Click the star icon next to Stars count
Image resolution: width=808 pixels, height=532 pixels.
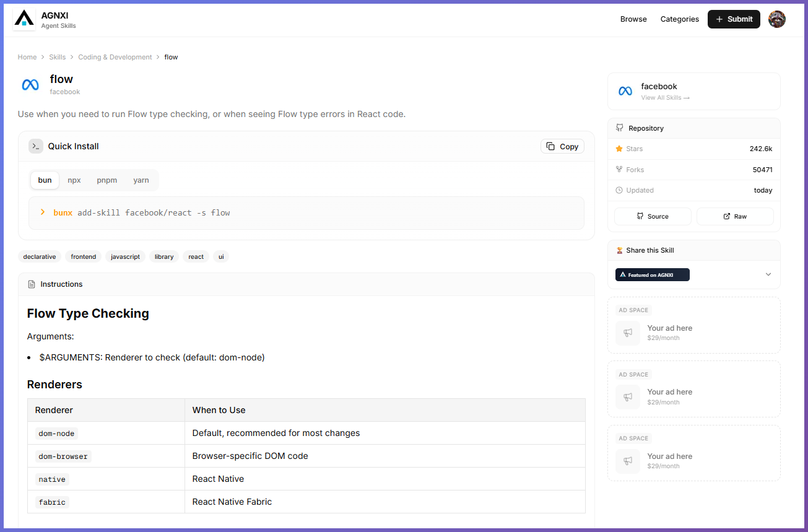point(619,149)
